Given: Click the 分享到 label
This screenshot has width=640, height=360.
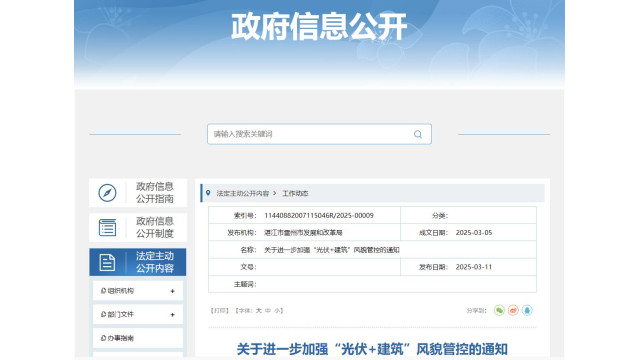Looking at the screenshot, I should [476, 311].
